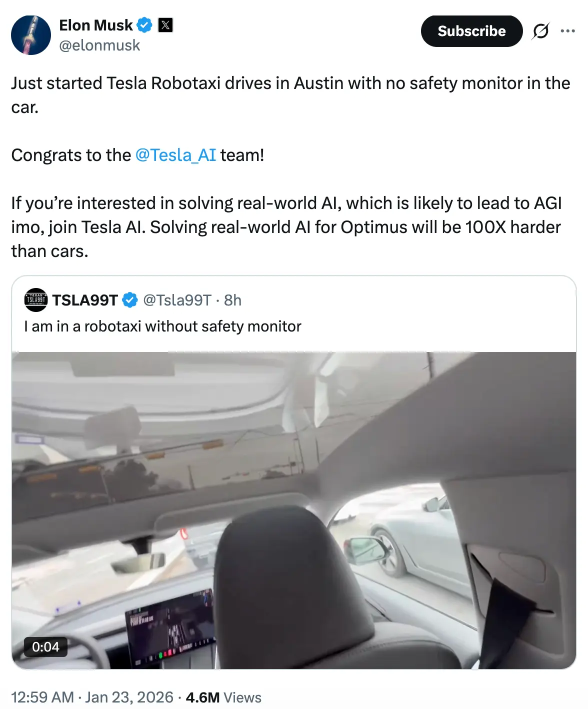Click the Elon Musk display name
Image resolution: width=588 pixels, height=709 pixels.
pos(95,25)
